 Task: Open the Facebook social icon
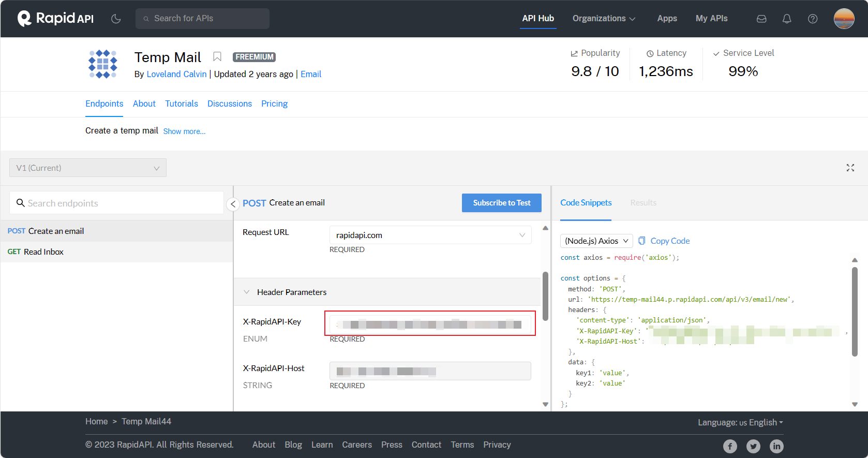click(x=730, y=446)
